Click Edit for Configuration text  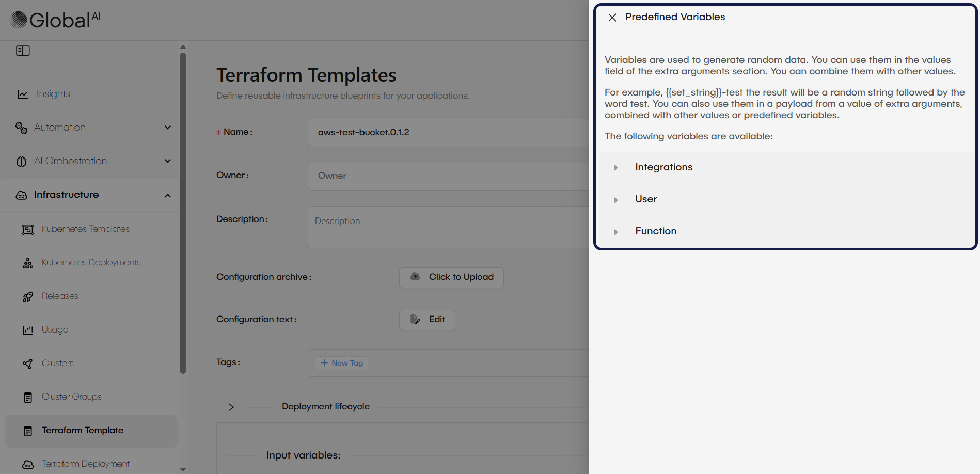(x=427, y=320)
